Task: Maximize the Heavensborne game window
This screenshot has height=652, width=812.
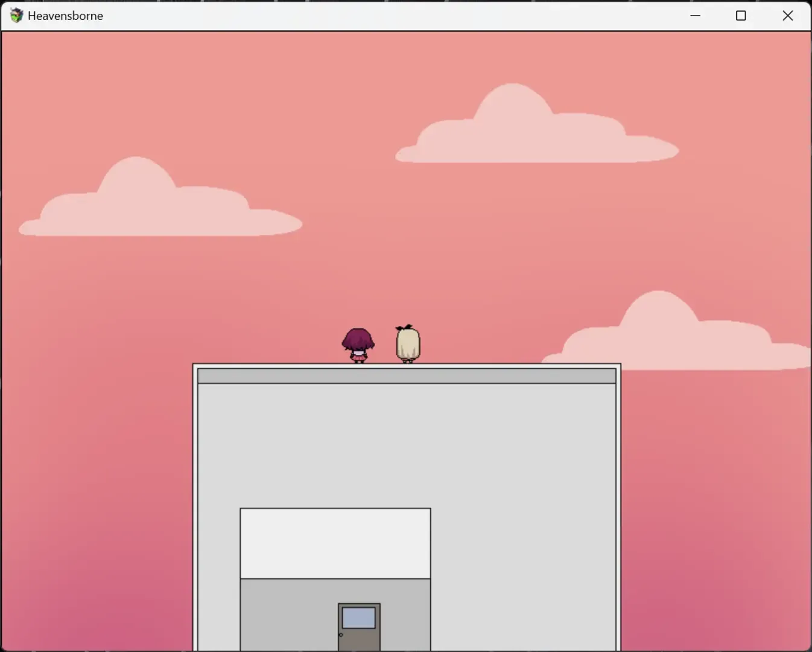Action: (x=741, y=16)
